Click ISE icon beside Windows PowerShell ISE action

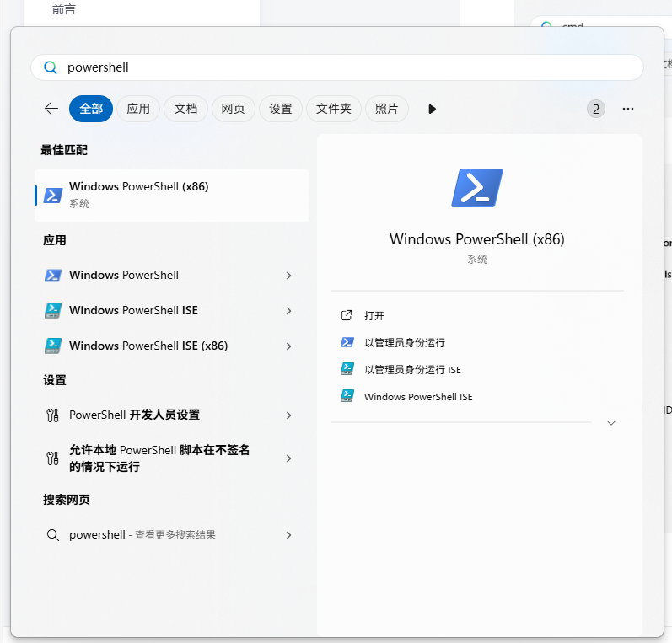pos(347,396)
